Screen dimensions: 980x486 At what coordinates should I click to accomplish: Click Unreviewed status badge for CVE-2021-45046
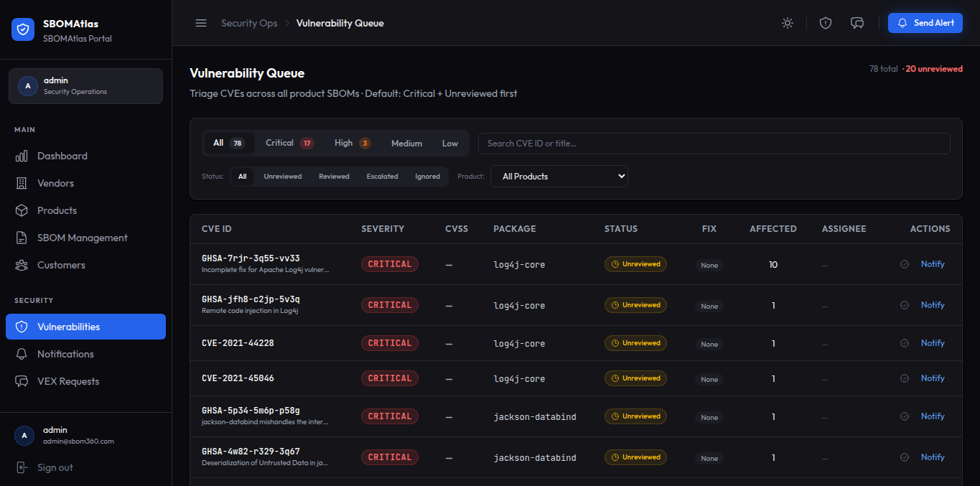coord(635,378)
